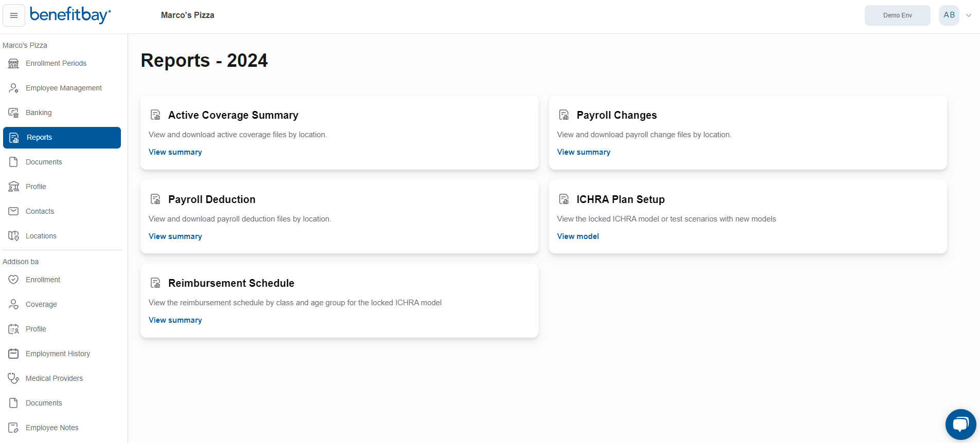Open the benefitbay logo home
Image resolution: width=980 pixels, height=443 pixels.
pos(70,15)
